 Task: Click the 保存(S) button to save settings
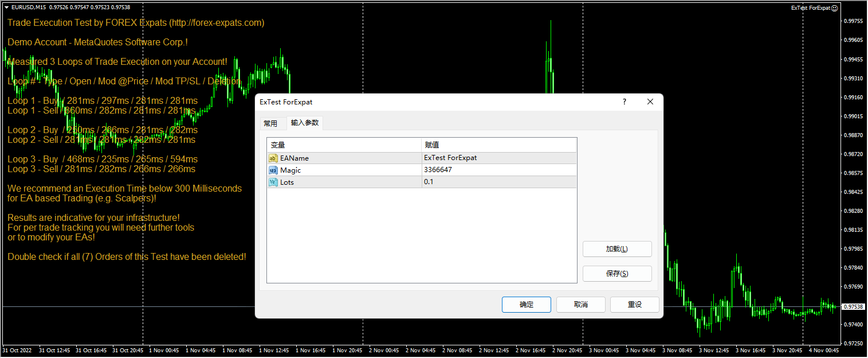click(x=616, y=274)
